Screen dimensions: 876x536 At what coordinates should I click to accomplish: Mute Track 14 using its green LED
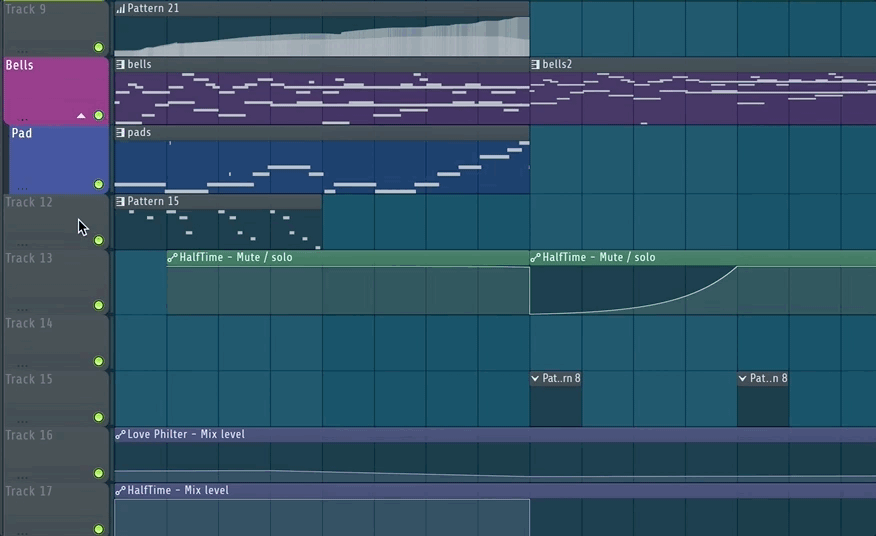coord(98,361)
